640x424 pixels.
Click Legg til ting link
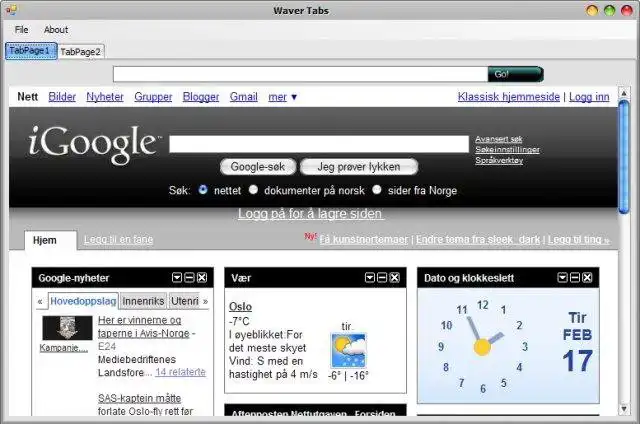(578, 240)
